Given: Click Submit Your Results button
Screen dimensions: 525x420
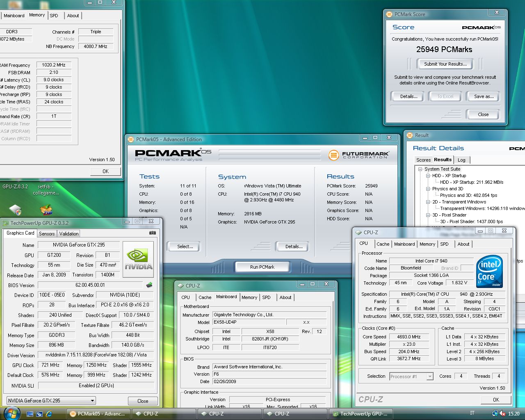Looking at the screenshot, I should click(x=445, y=64).
